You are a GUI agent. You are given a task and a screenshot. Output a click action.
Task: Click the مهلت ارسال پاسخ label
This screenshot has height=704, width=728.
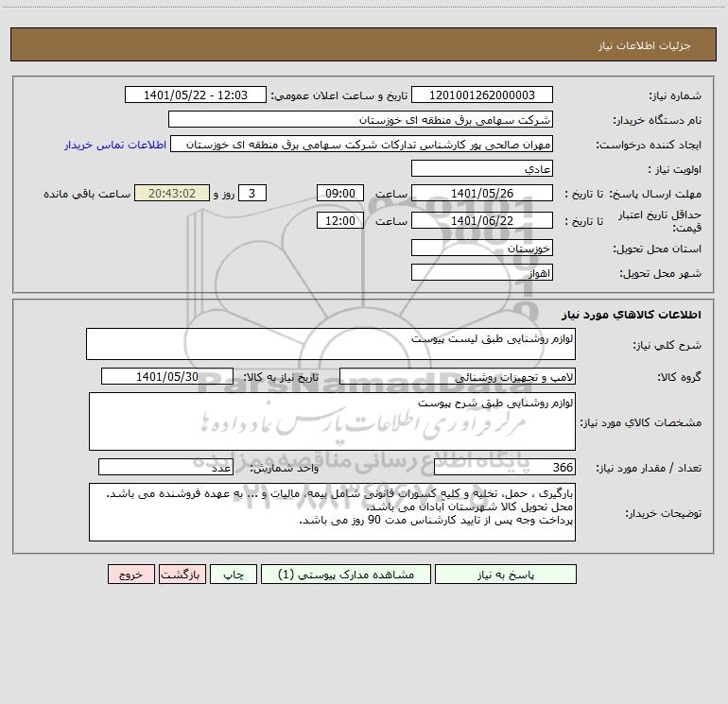tap(655, 194)
